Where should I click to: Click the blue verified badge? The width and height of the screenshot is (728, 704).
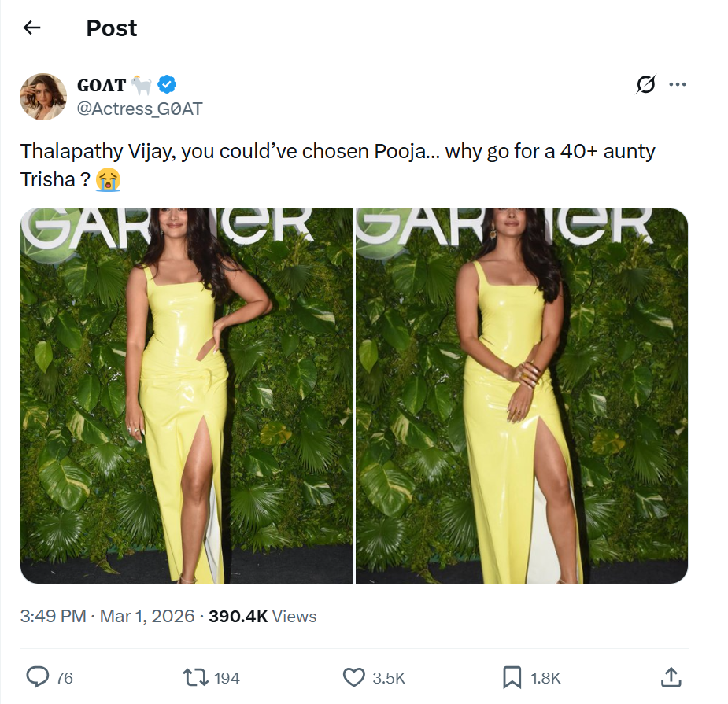[168, 84]
